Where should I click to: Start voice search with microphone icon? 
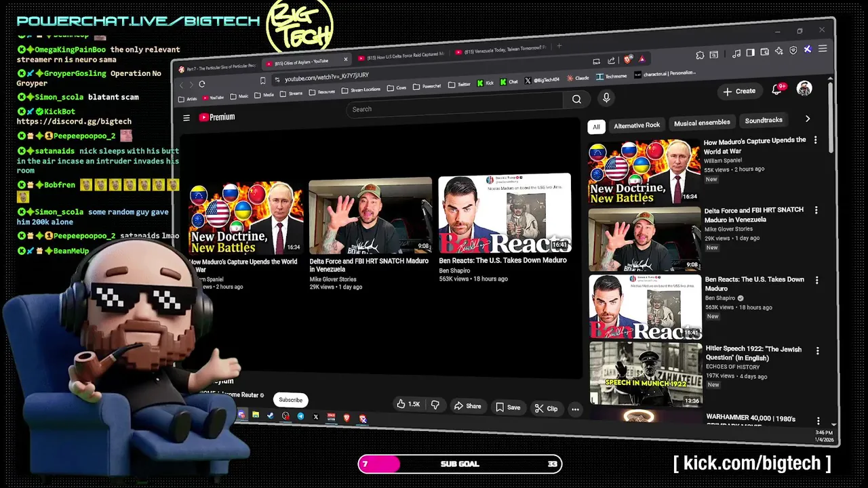606,98
